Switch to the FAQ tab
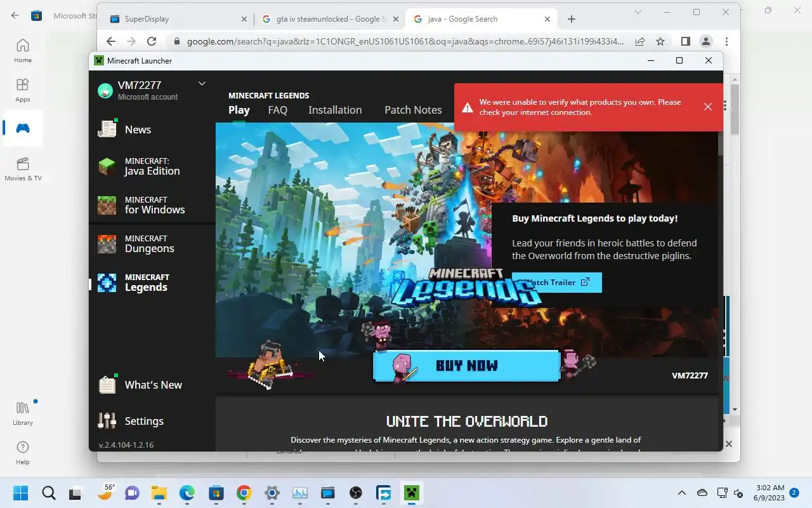The width and height of the screenshot is (812, 508). [x=278, y=110]
